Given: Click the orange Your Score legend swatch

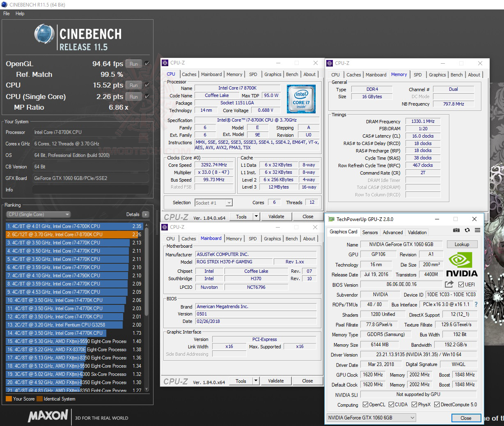Looking at the screenshot, I should click(x=9, y=398).
